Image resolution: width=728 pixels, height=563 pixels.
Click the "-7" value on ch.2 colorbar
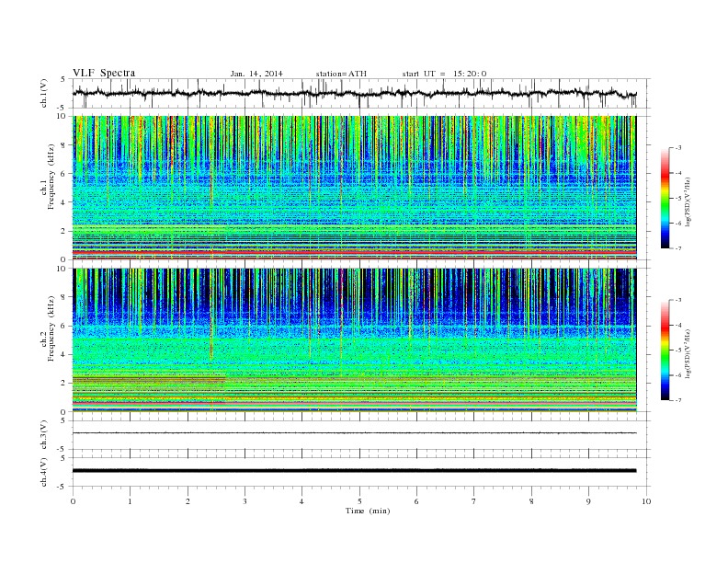click(677, 400)
